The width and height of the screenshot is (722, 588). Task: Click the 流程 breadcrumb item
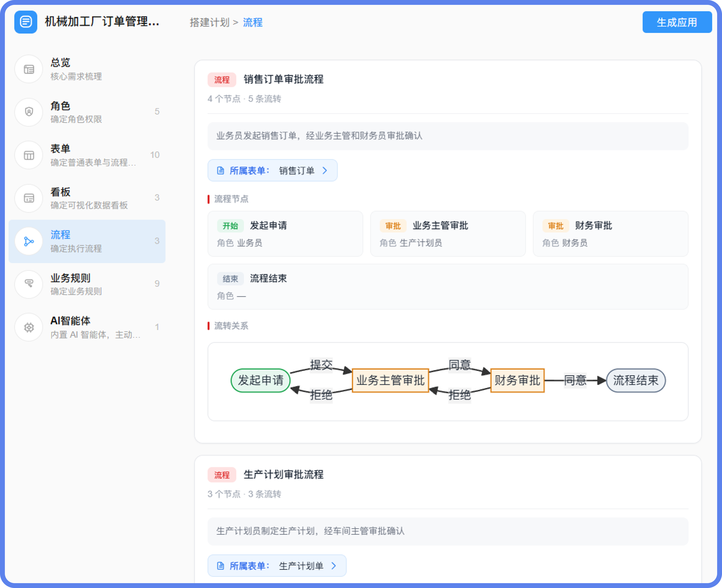(253, 22)
